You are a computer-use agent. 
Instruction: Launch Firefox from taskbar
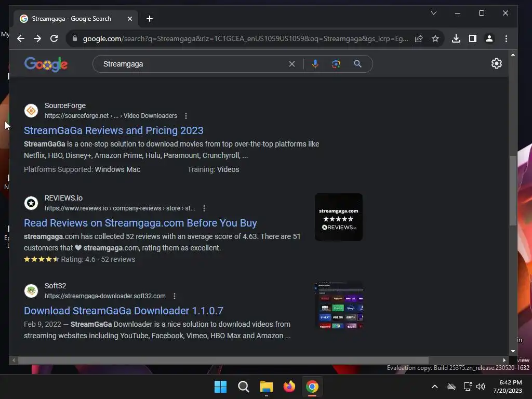click(289, 387)
